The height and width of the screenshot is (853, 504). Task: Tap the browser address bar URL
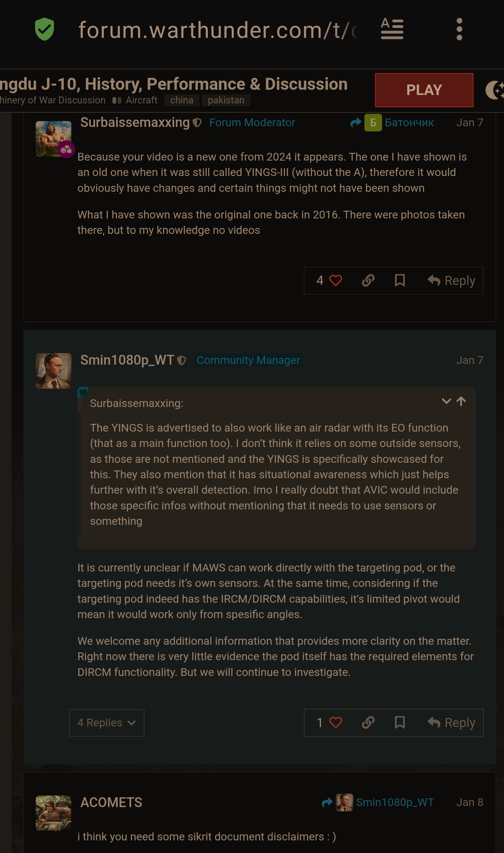point(217,30)
